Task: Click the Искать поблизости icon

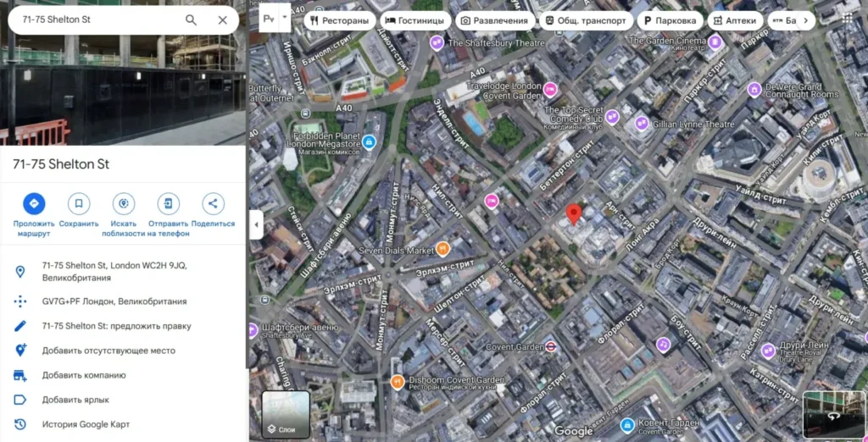Action: [x=124, y=203]
